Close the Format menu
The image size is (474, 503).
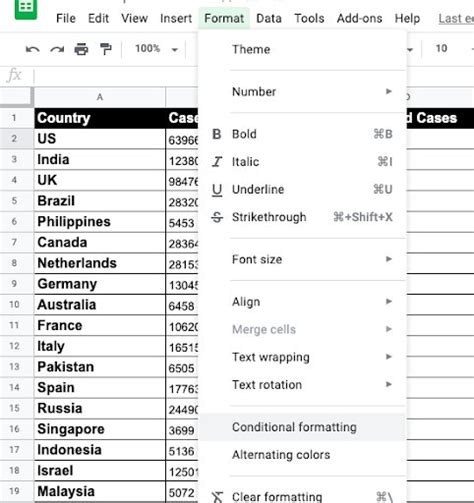click(224, 18)
